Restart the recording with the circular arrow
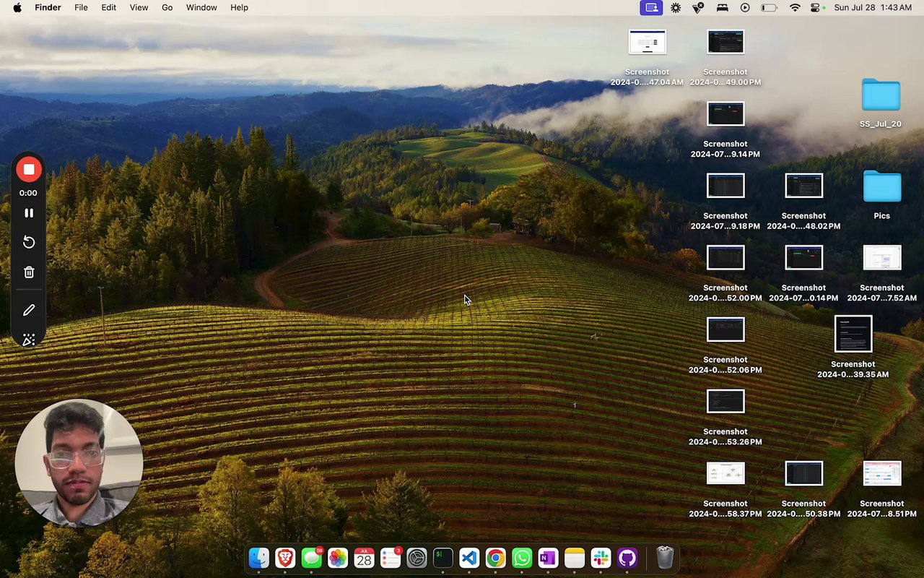Viewport: 924px width, 578px height. pos(29,242)
